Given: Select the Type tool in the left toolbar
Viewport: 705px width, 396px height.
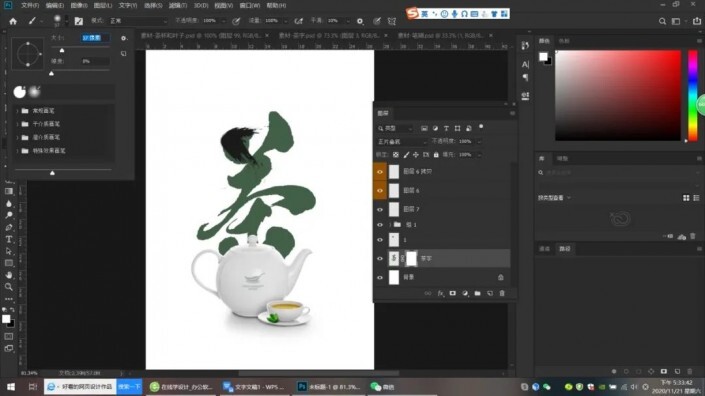Looking at the screenshot, I should point(9,240).
